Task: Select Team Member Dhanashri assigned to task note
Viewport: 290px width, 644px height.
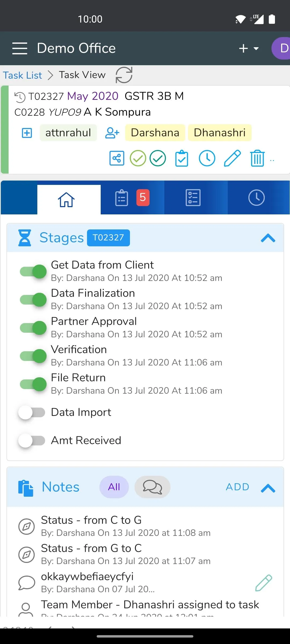Action: (x=150, y=605)
